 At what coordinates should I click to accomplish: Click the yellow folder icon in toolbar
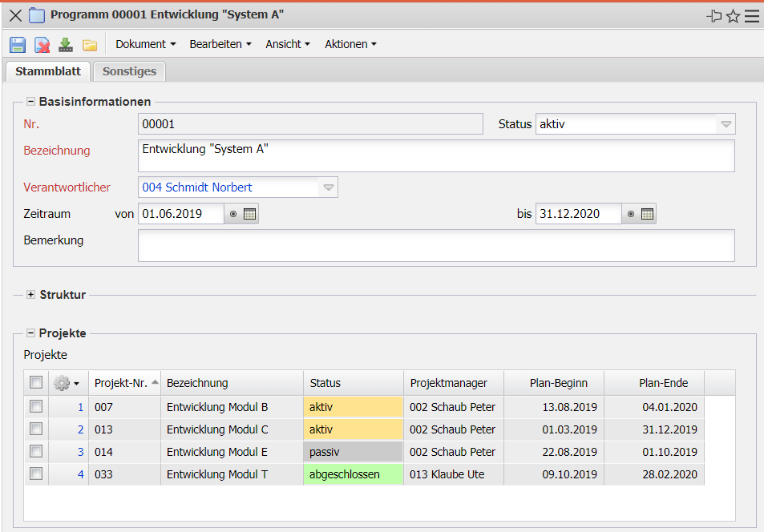[x=90, y=45]
